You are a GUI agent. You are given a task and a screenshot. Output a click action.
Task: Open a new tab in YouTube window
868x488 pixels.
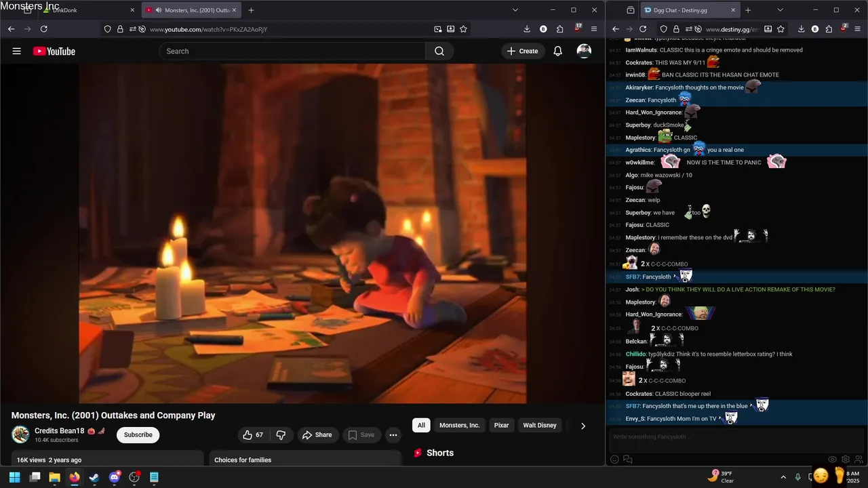[251, 10]
